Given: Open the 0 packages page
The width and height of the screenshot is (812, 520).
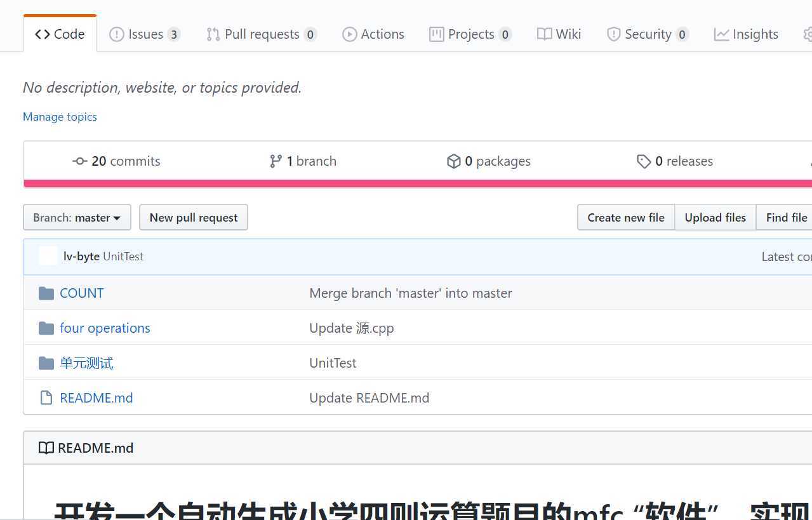Looking at the screenshot, I should (489, 161).
